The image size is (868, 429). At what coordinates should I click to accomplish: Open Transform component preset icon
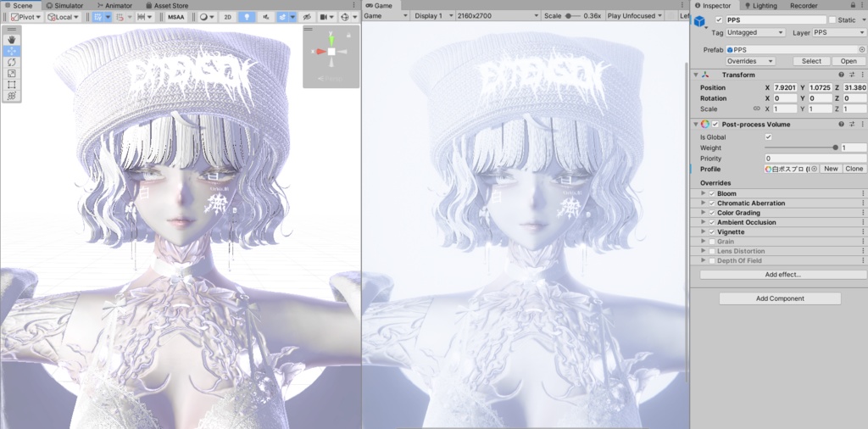coord(852,75)
